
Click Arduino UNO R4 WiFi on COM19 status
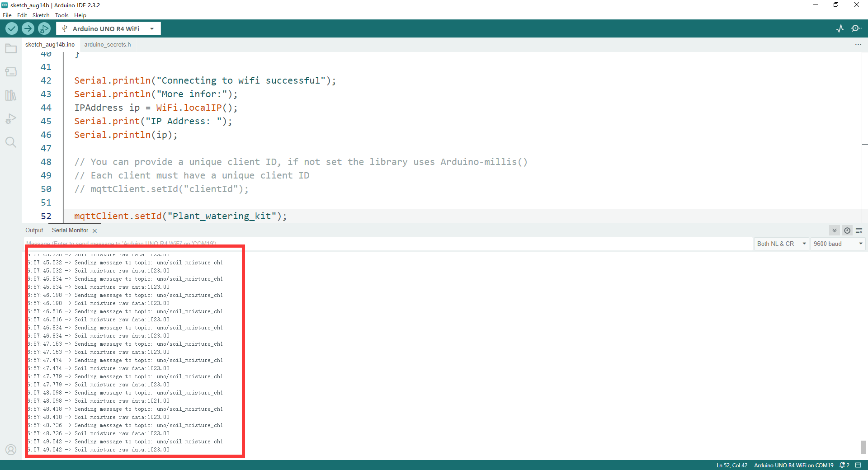pos(793,465)
